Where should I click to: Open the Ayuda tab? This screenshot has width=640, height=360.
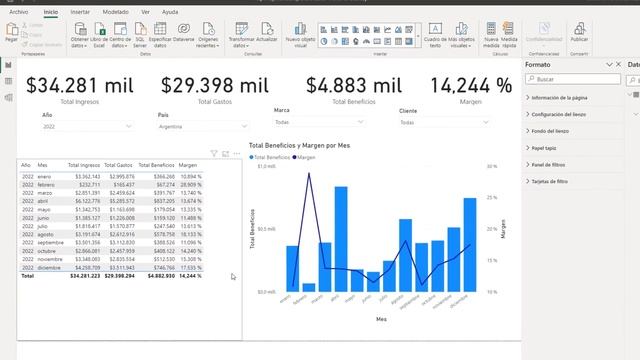pyautogui.click(x=170, y=12)
